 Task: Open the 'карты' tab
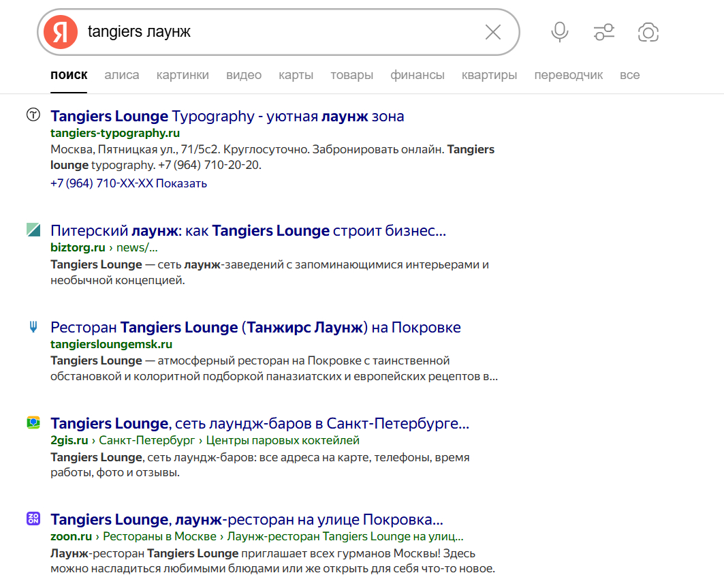[x=296, y=75]
